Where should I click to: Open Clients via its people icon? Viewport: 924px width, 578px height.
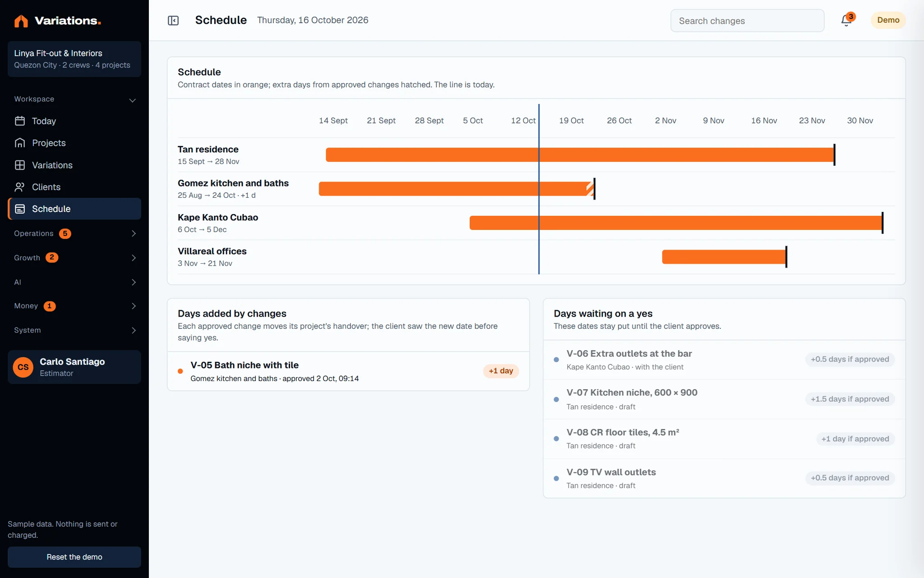20,187
